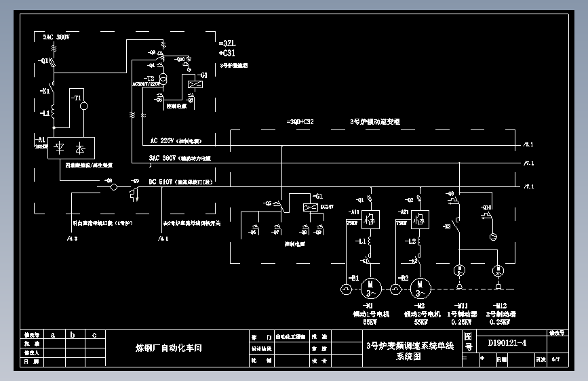The width and height of the screenshot is (588, 381).
Task: Select the -Q8 circle symbol on DC bus
Action: click(114, 186)
